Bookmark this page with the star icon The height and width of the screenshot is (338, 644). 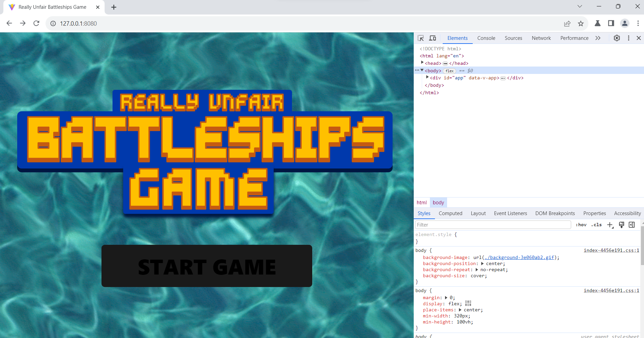pyautogui.click(x=581, y=23)
